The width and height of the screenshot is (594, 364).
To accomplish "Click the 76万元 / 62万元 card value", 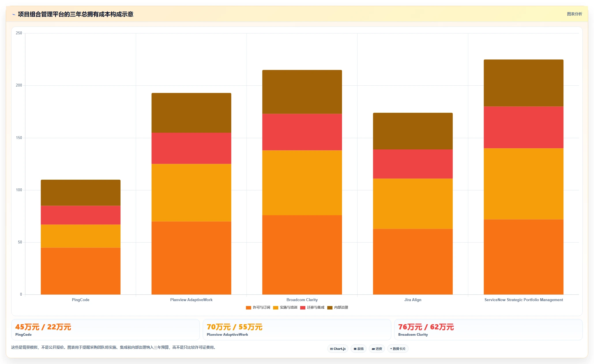I will 426,327.
